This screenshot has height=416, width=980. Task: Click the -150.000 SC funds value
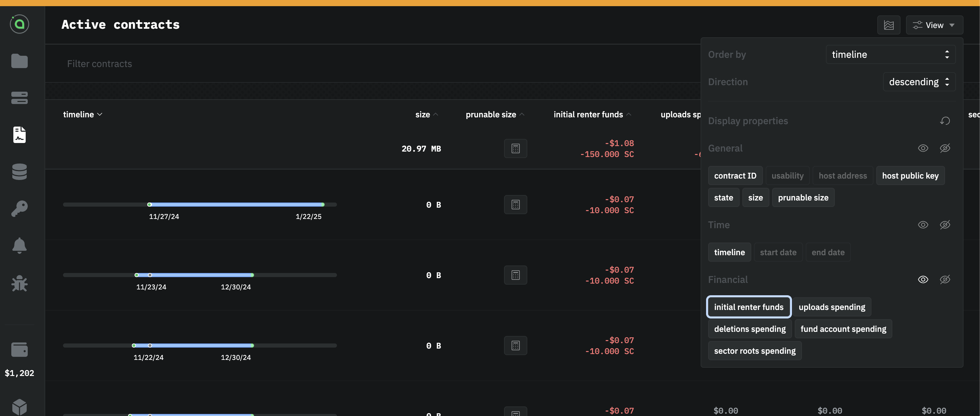[607, 154]
